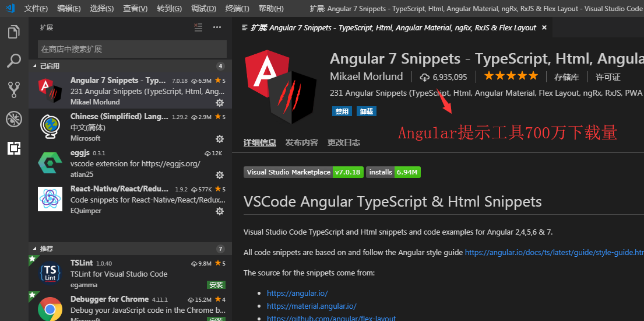Screen dimensions: 644x321
Task: Click the Chinese Language Pack globe icon
Action: click(50, 127)
